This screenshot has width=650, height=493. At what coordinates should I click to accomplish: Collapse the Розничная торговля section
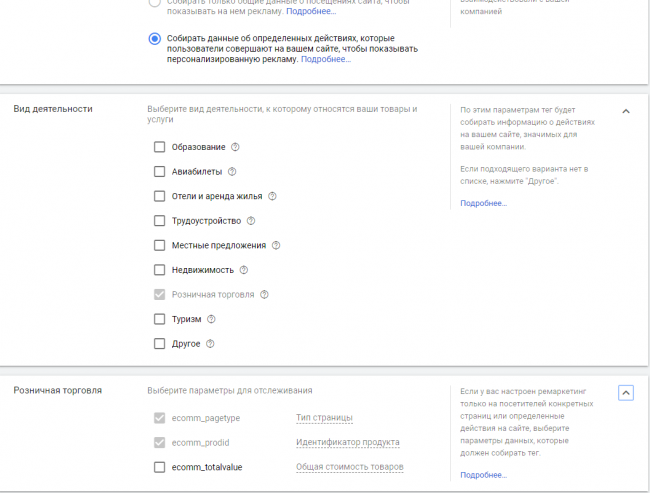tap(626, 393)
